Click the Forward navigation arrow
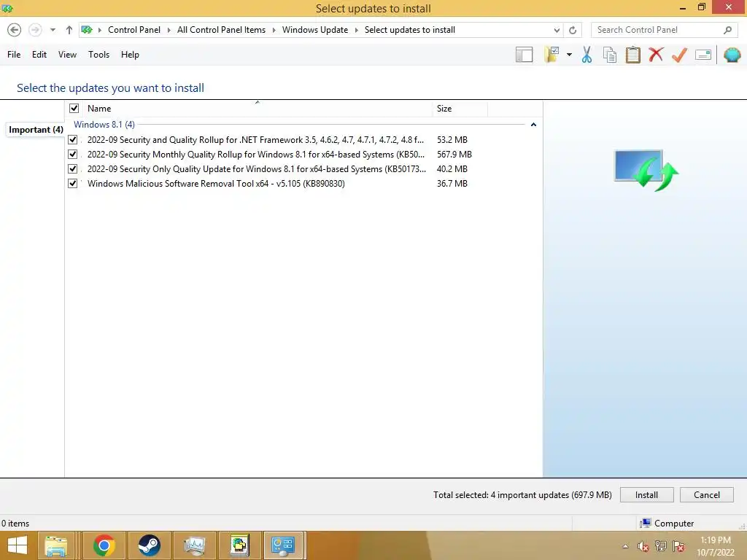The height and width of the screenshot is (560, 747). (35, 30)
